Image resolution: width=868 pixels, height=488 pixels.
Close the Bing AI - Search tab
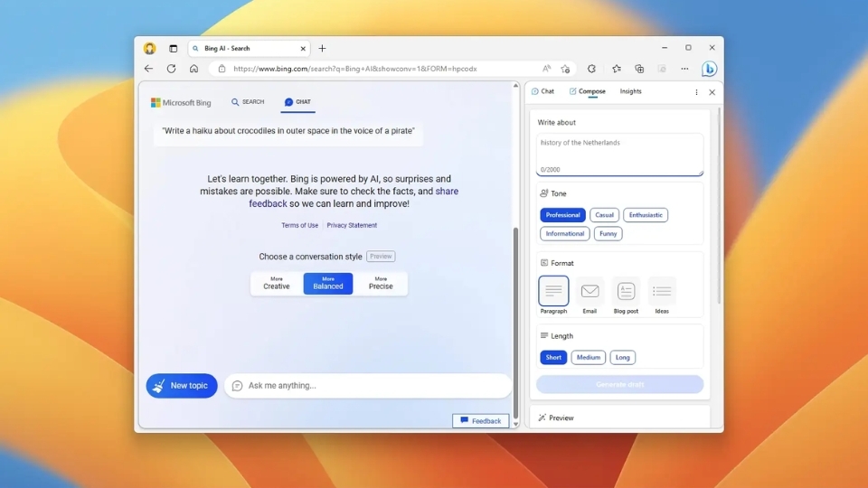(x=303, y=49)
